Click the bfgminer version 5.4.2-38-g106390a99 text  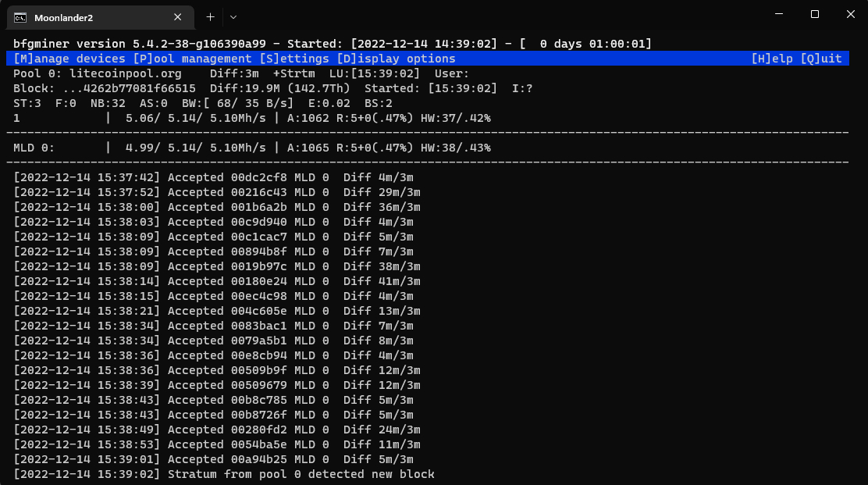pos(140,44)
